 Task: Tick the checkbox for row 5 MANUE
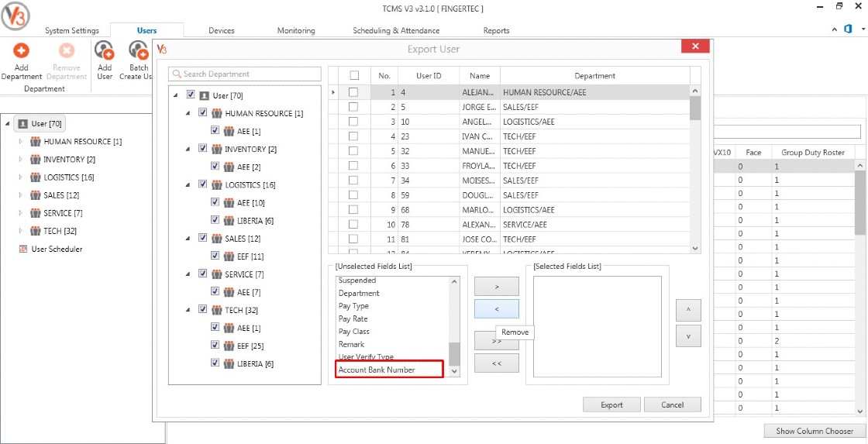(x=353, y=150)
